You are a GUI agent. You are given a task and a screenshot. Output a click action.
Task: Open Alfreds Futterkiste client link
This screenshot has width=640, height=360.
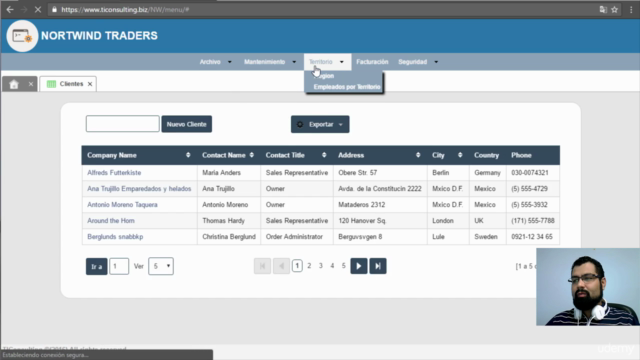tap(114, 173)
